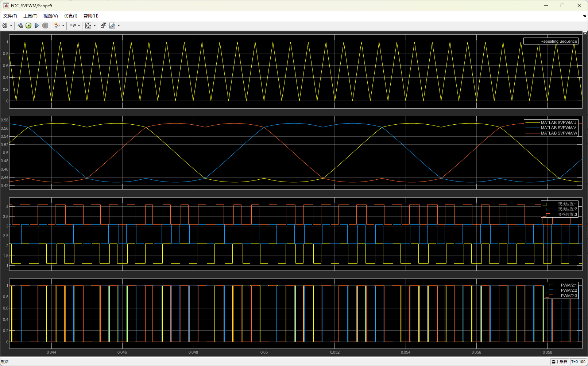Toggle the MATLAB SVPWM/W legend entry
The width and height of the screenshot is (588, 366).
[551, 133]
